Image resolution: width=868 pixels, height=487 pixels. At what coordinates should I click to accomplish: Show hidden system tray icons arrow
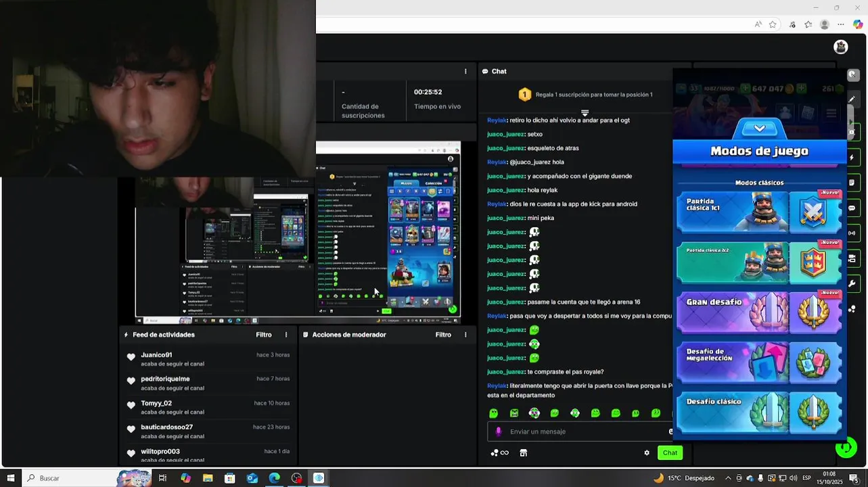click(x=728, y=478)
